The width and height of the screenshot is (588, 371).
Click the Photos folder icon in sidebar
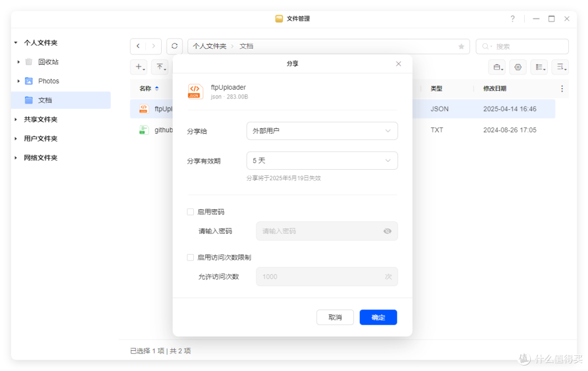pos(29,81)
